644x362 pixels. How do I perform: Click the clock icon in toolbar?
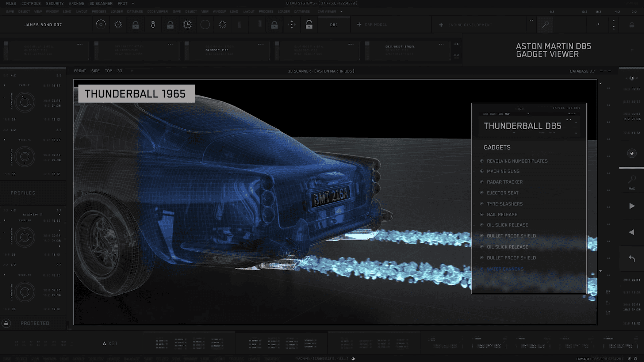coord(187,24)
